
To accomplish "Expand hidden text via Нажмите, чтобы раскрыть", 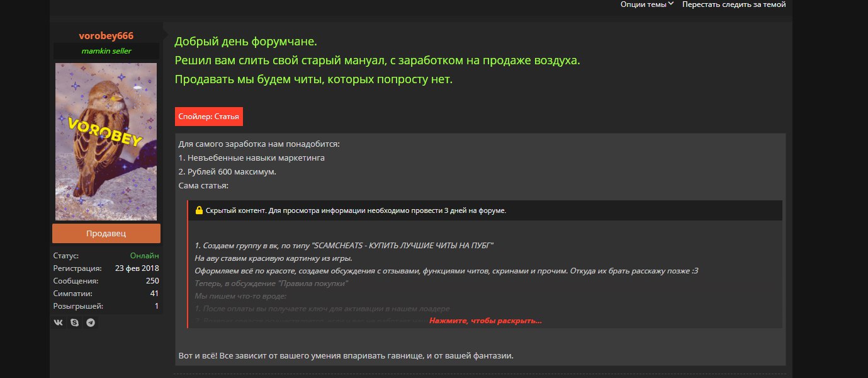I will (x=485, y=321).
